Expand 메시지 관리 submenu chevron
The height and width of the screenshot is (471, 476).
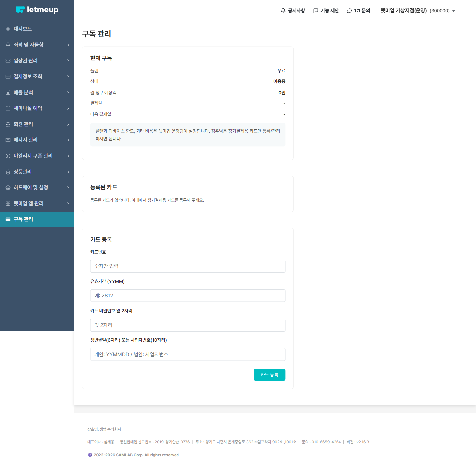coord(68,140)
